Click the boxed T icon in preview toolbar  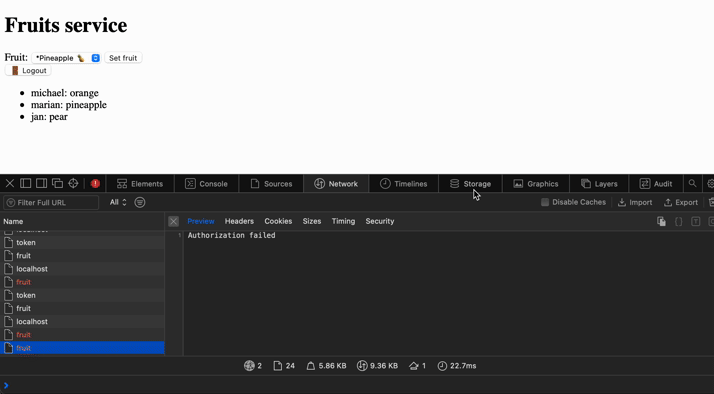(x=695, y=221)
